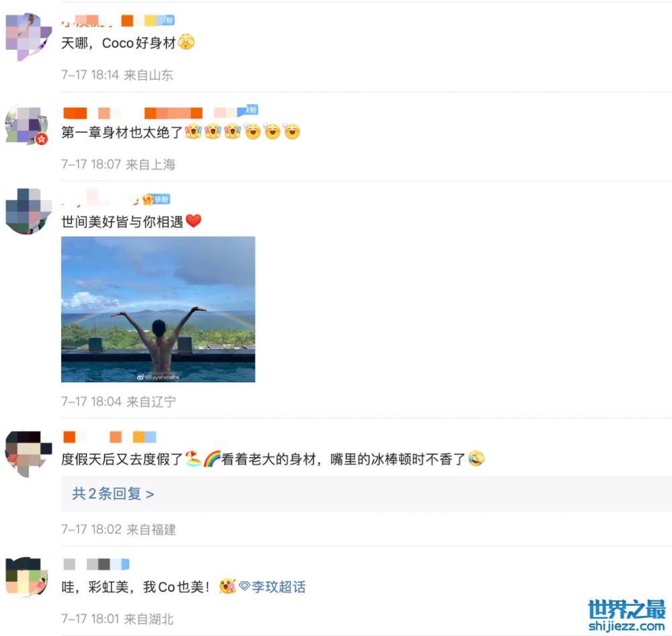Click the diamond icon before 李玟超话
672x636 pixels.
245,586
